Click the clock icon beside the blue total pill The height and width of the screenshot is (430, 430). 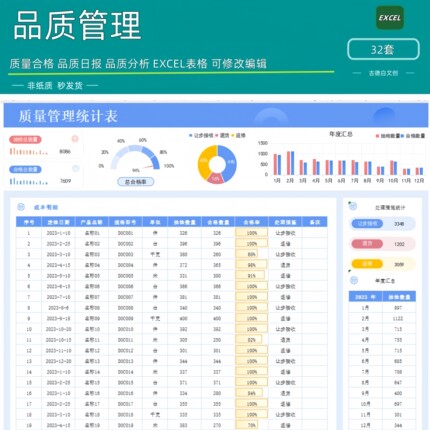(x=75, y=169)
